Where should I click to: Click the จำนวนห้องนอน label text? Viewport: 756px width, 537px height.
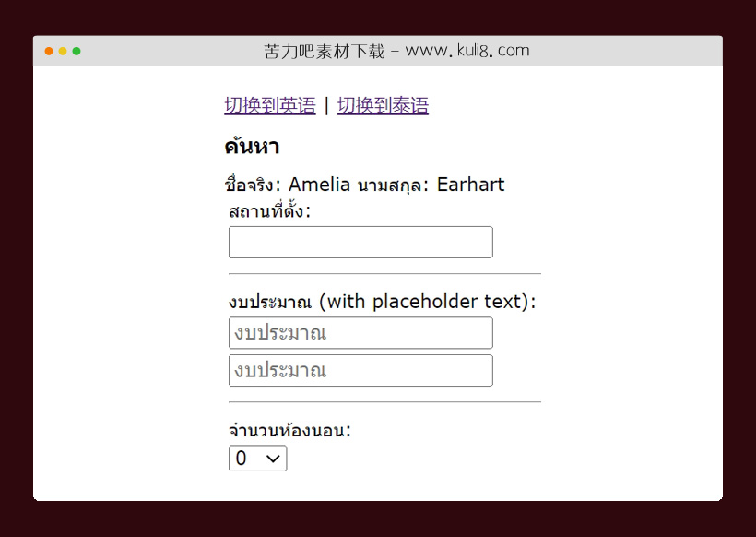pos(289,430)
